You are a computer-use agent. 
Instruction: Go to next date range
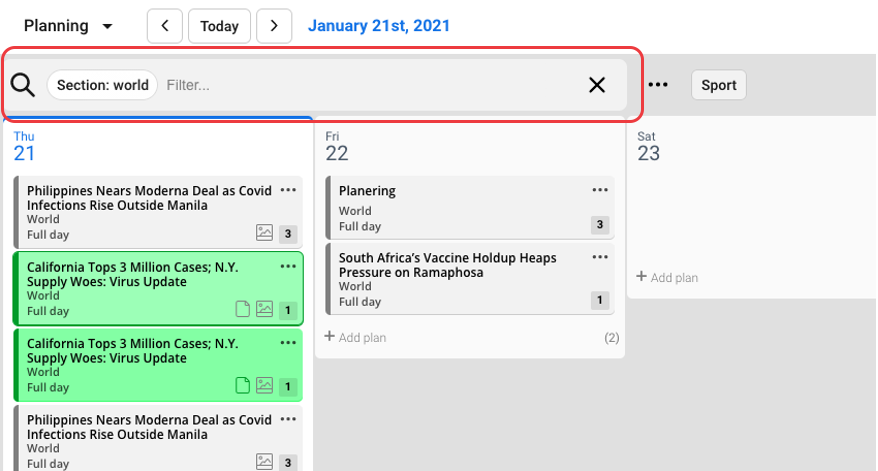point(274,26)
